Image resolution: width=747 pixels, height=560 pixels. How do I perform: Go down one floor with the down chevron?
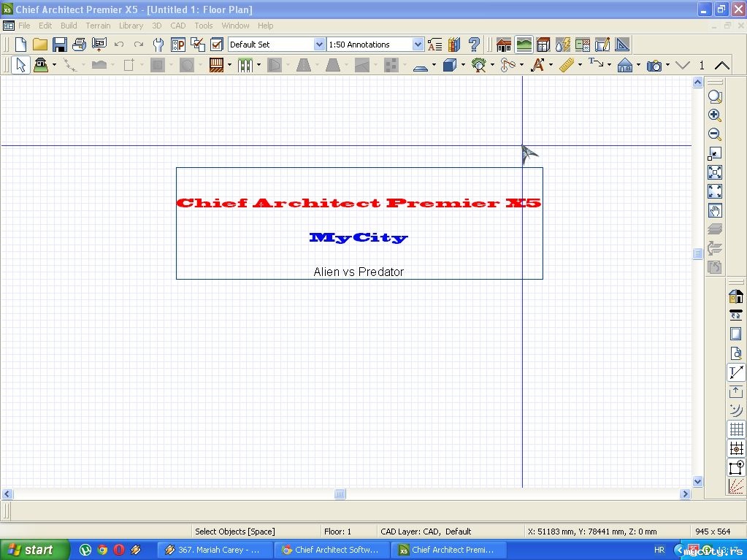coord(682,65)
